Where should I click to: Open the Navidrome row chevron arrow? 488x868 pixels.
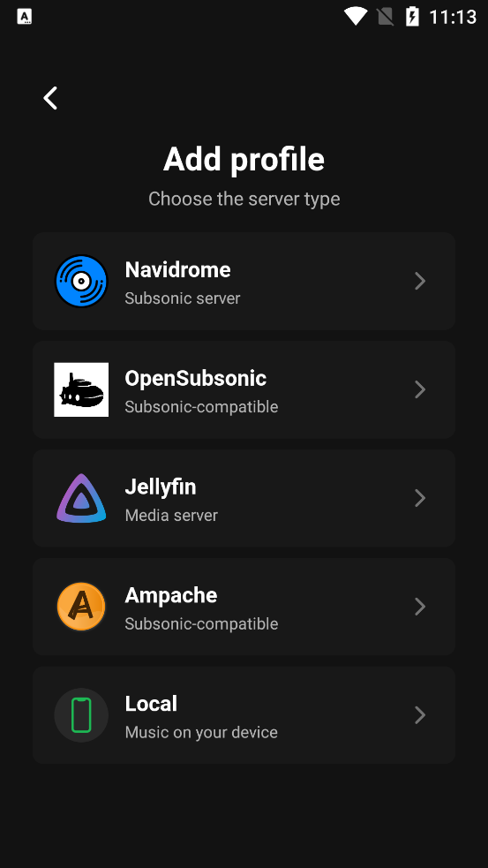[420, 281]
